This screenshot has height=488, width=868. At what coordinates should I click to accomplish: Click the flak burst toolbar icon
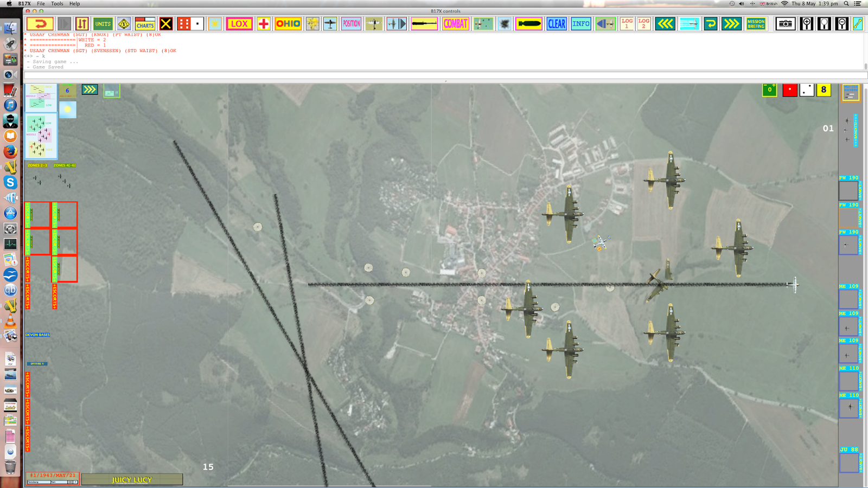click(x=505, y=24)
